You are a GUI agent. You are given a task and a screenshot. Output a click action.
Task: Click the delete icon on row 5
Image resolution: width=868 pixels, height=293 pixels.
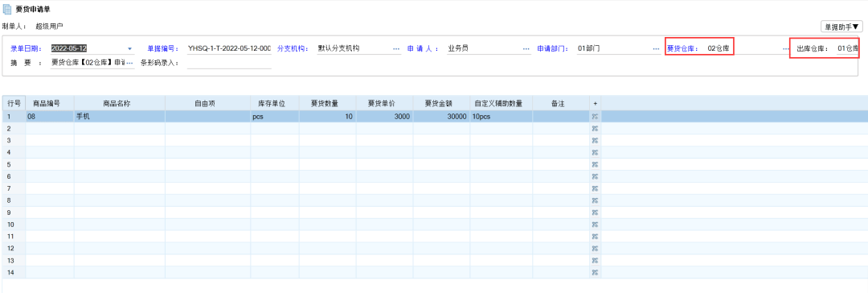[595, 164]
